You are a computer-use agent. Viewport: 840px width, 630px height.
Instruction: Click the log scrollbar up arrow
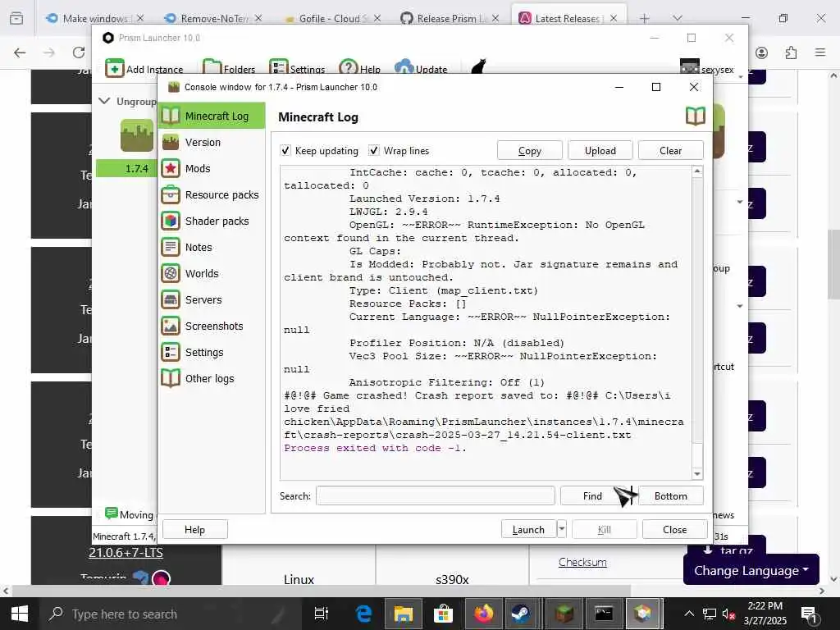[x=697, y=171]
